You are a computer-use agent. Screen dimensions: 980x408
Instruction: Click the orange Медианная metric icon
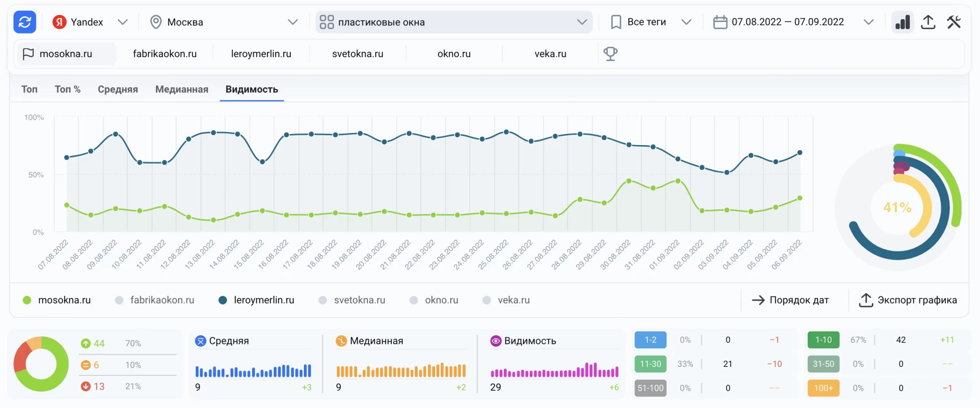(x=341, y=341)
